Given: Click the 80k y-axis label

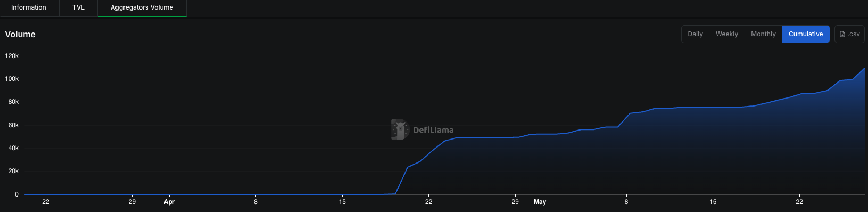Looking at the screenshot, I should pyautogui.click(x=13, y=102).
